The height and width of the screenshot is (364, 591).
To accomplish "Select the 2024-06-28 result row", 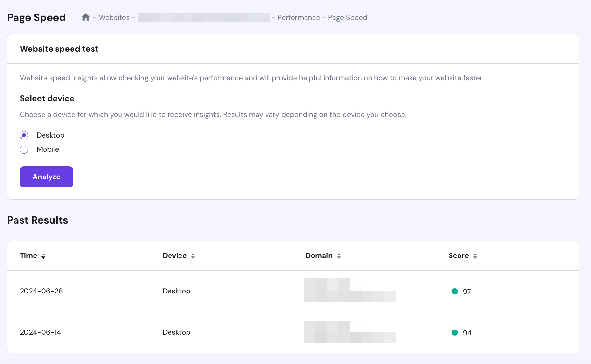I will [x=41, y=291].
